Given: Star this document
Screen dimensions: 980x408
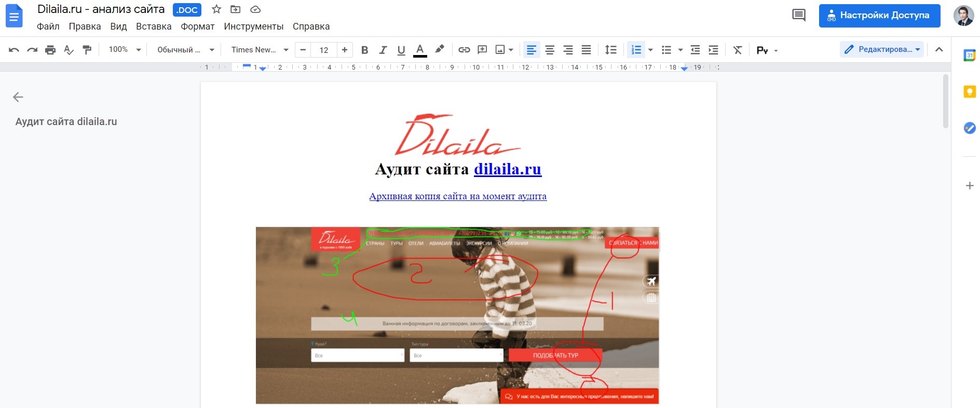Looking at the screenshot, I should click(x=216, y=9).
